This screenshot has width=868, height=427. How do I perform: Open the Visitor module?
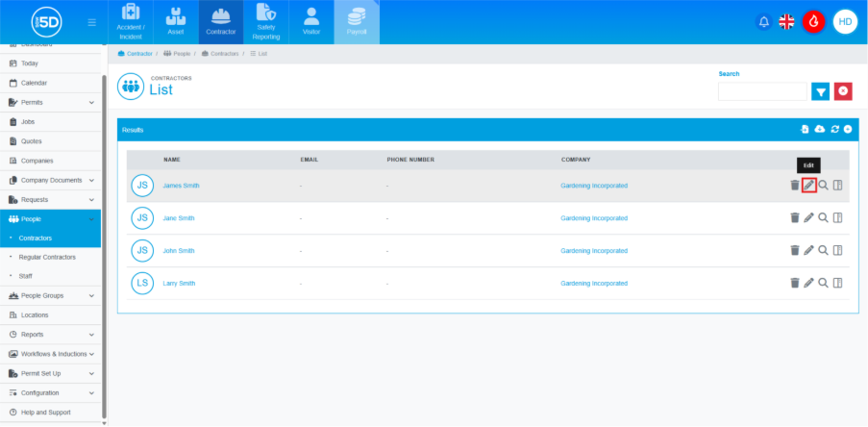[x=311, y=22]
